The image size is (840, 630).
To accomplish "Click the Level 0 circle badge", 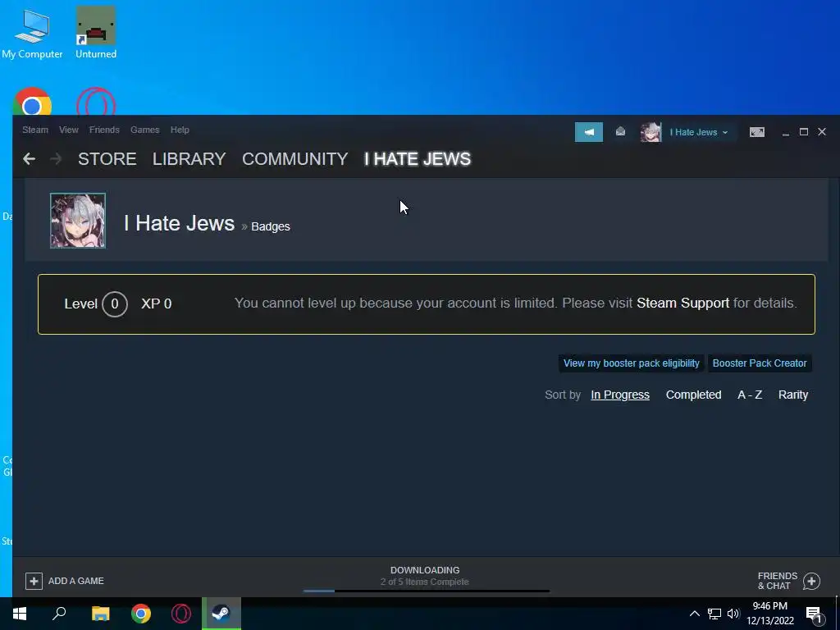I will tap(115, 304).
